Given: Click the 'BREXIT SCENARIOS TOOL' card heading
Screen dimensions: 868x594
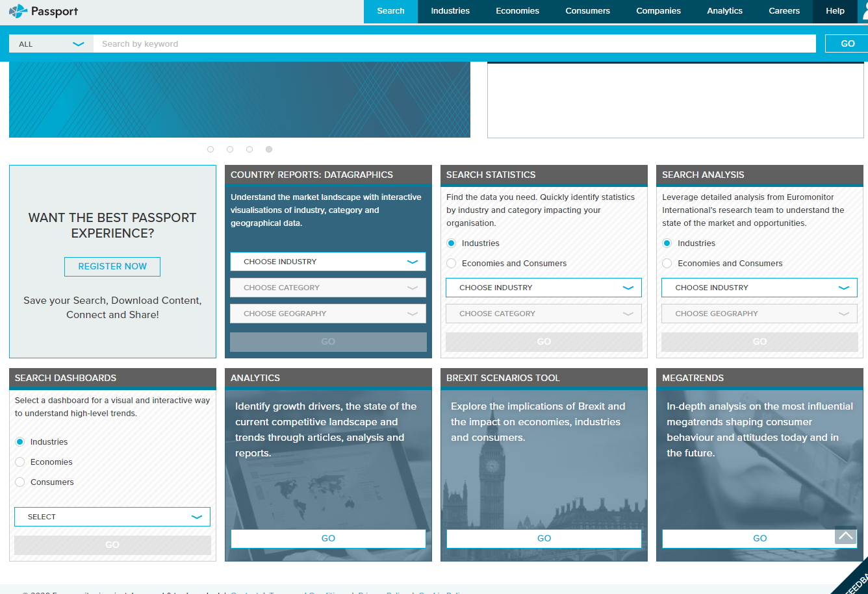Looking at the screenshot, I should click(503, 378).
